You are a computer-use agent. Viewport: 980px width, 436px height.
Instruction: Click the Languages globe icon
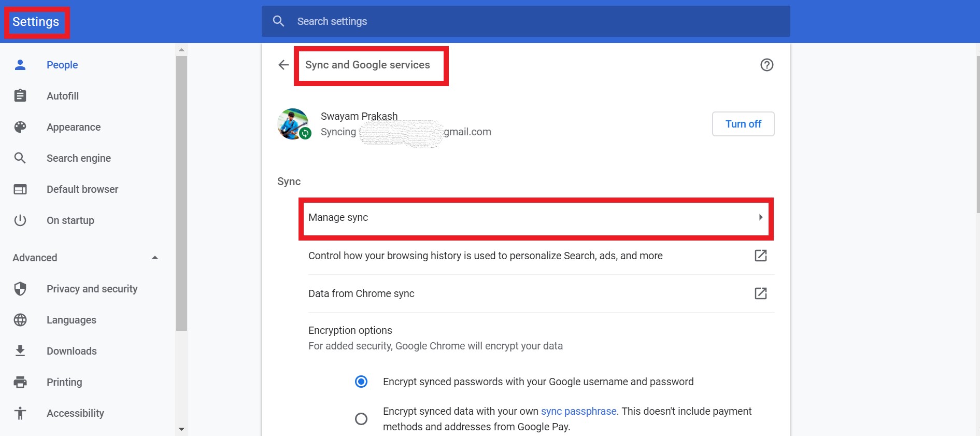[x=20, y=320]
